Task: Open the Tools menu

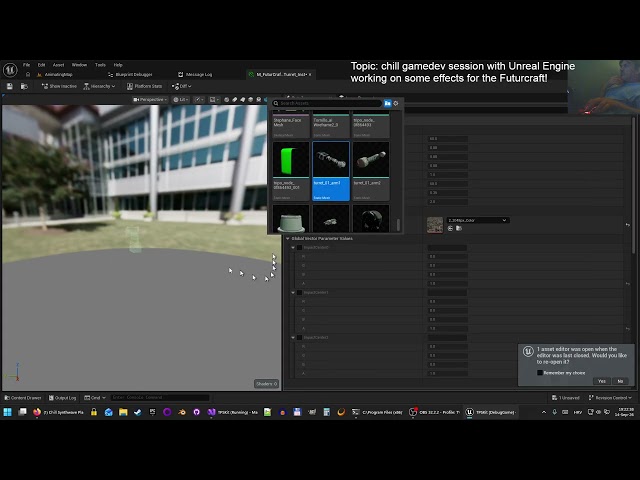Action: [x=100, y=65]
